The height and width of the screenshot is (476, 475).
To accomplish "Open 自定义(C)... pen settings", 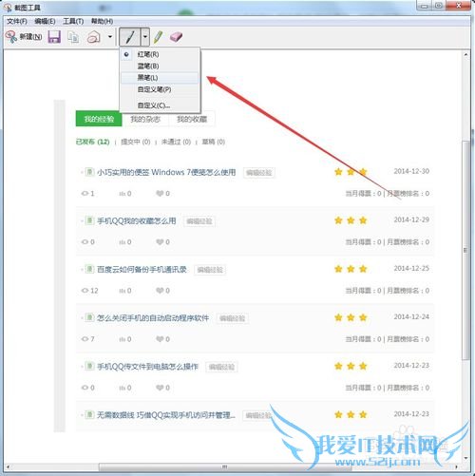I will tap(160, 105).
